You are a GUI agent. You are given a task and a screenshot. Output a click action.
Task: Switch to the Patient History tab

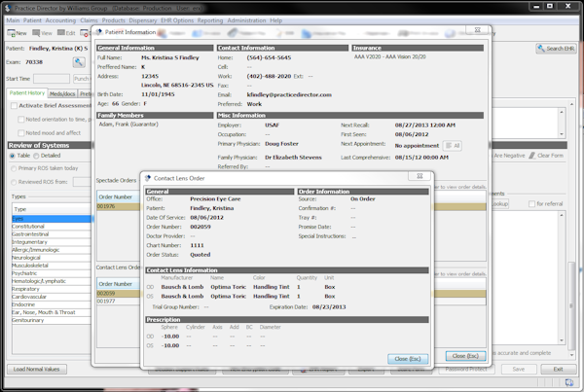pyautogui.click(x=27, y=93)
